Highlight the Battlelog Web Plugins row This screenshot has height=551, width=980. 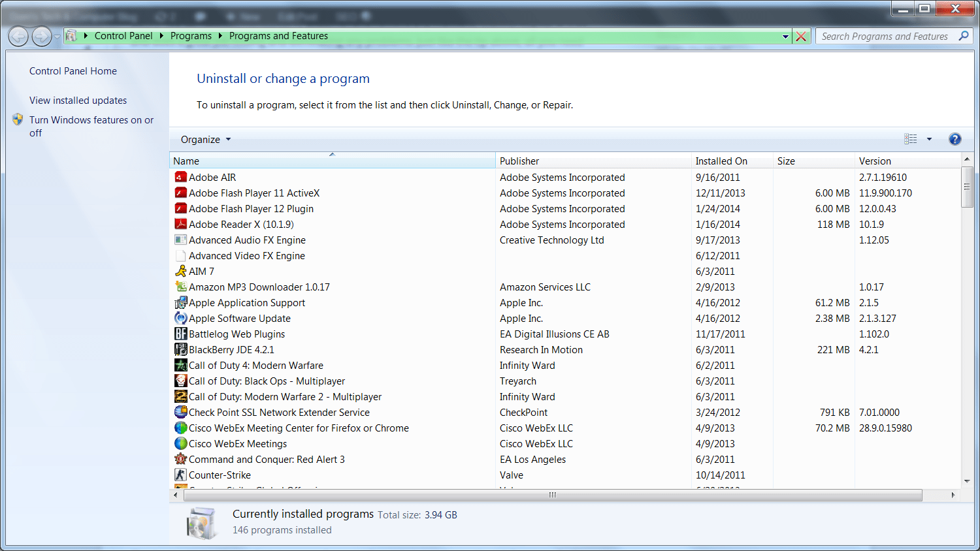pos(237,334)
